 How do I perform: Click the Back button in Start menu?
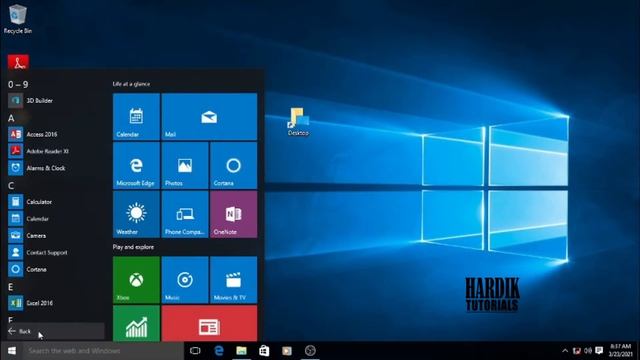click(56, 331)
